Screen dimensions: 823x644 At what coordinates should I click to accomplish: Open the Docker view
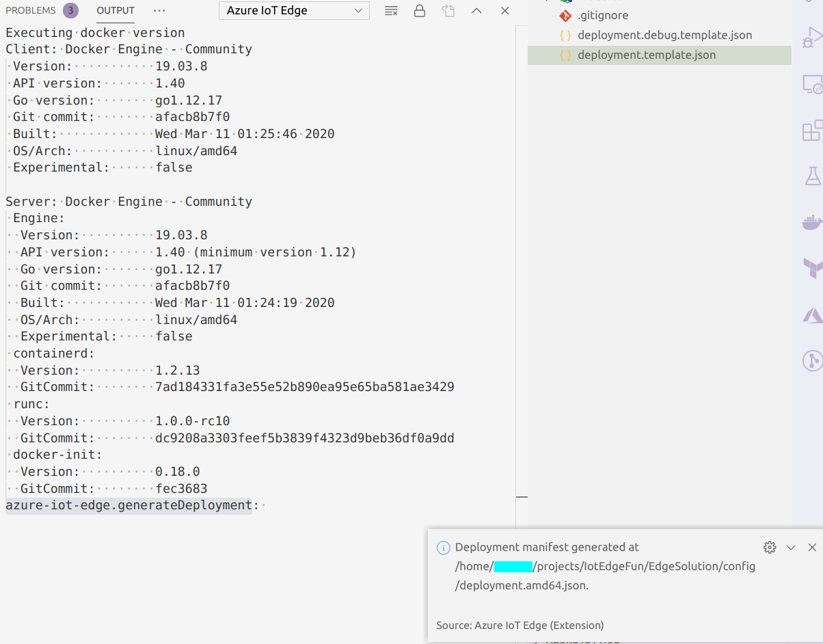coord(812,222)
